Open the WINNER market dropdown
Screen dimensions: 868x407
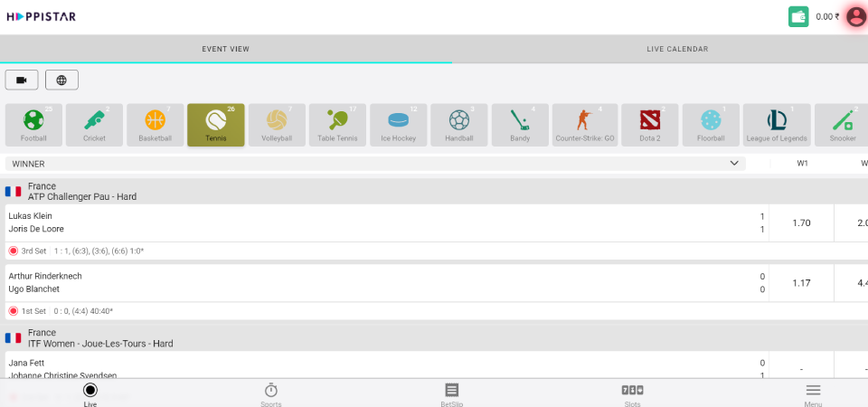(375, 164)
